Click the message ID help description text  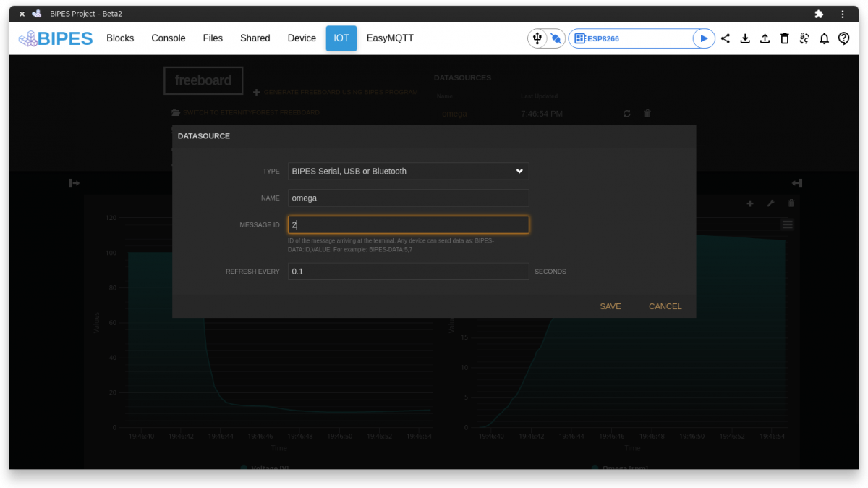pos(391,245)
